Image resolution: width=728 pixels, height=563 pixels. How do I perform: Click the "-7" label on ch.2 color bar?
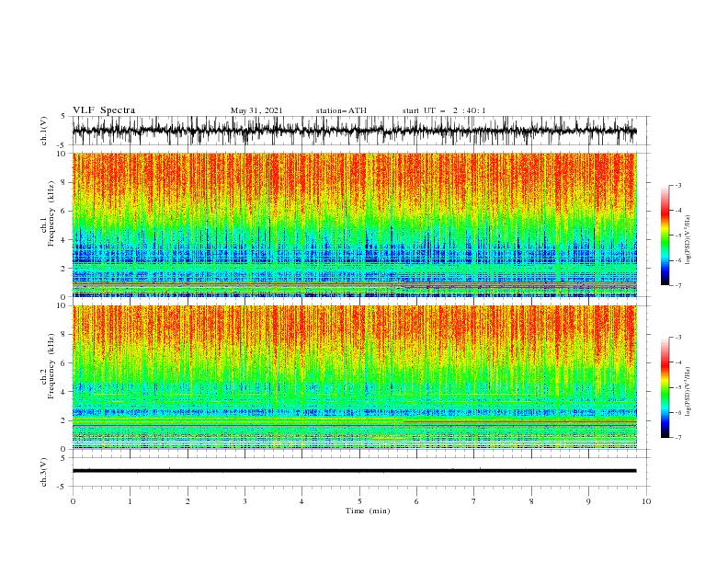pyautogui.click(x=677, y=437)
